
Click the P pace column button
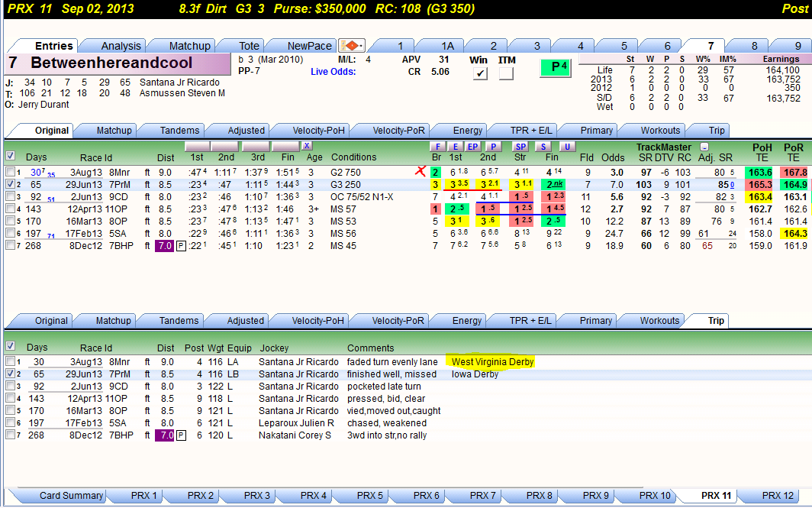point(494,147)
